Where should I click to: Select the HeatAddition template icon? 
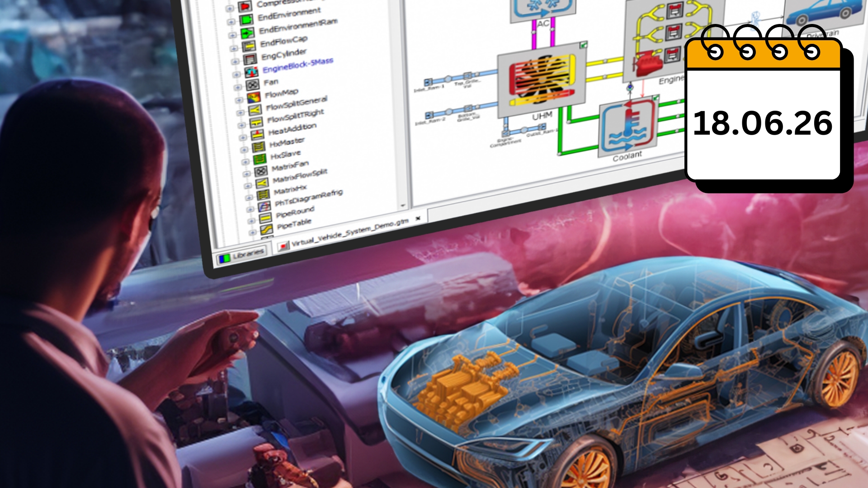pos(257,134)
